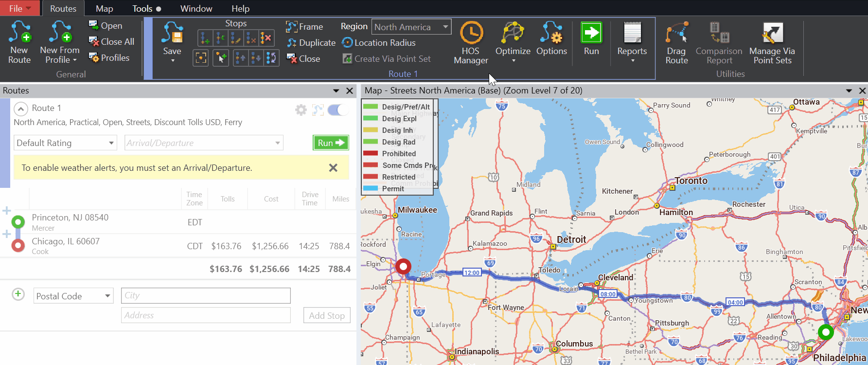Click Open route in General group
The width and height of the screenshot is (868, 365).
[x=105, y=26]
